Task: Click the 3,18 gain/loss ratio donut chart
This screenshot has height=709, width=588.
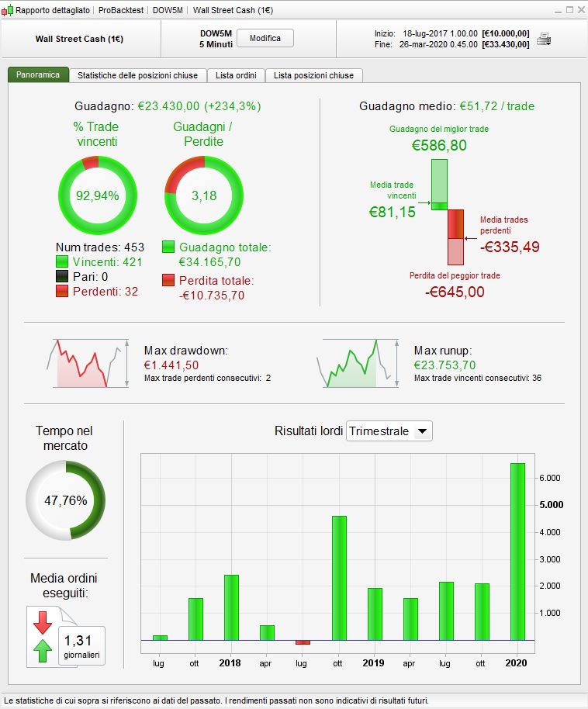Action: click(x=204, y=195)
